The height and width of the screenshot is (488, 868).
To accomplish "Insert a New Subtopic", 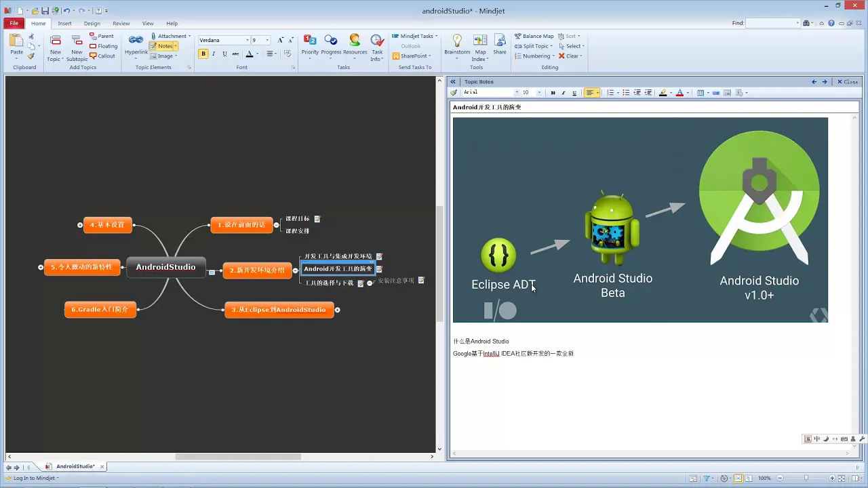I will pos(77,47).
